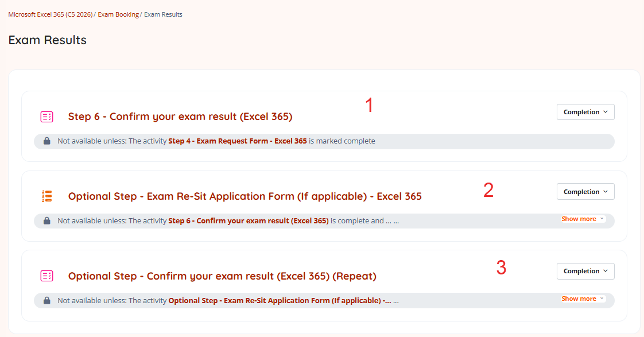This screenshot has height=337, width=644.
Task: Click lock icon in the Repeat step restriction bar
Action: click(x=47, y=300)
